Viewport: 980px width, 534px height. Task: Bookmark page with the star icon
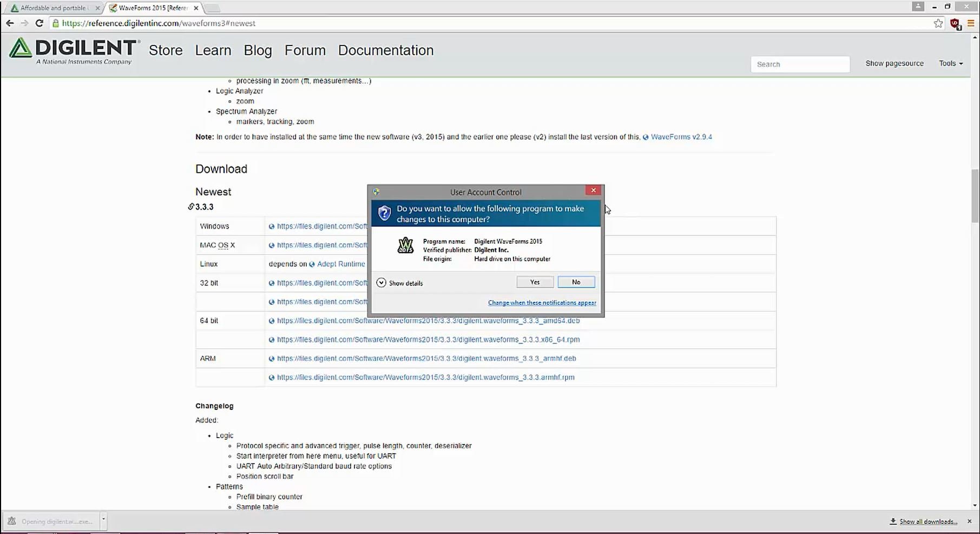point(938,23)
